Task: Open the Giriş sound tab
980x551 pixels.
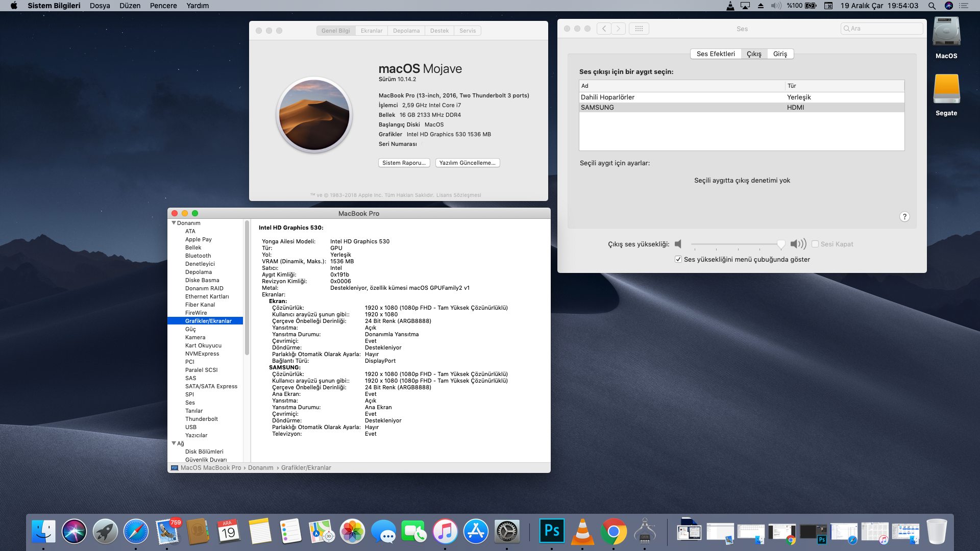Action: [x=779, y=54]
